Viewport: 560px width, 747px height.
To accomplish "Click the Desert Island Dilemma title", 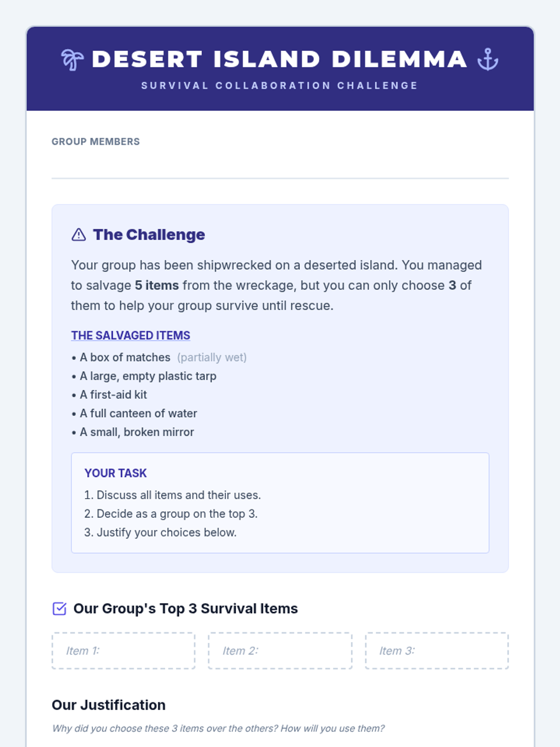I will 280,59.
